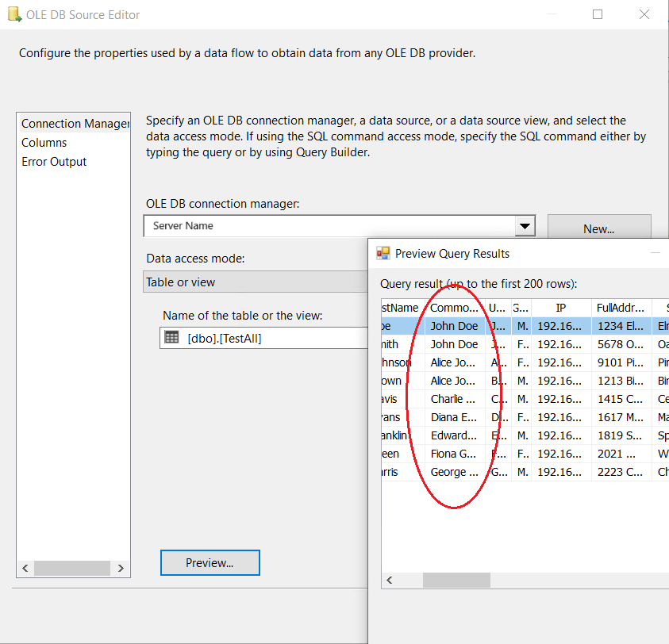
Task: Click the table icon beside [dbo].[TestAll]
Action: pyautogui.click(x=171, y=337)
